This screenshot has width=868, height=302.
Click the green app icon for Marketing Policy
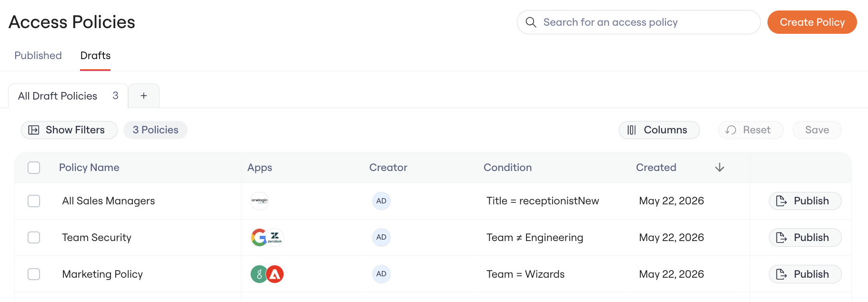pyautogui.click(x=259, y=274)
